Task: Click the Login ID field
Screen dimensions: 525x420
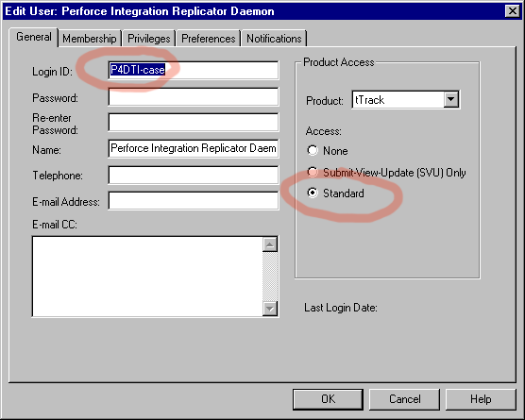Action: (194, 70)
